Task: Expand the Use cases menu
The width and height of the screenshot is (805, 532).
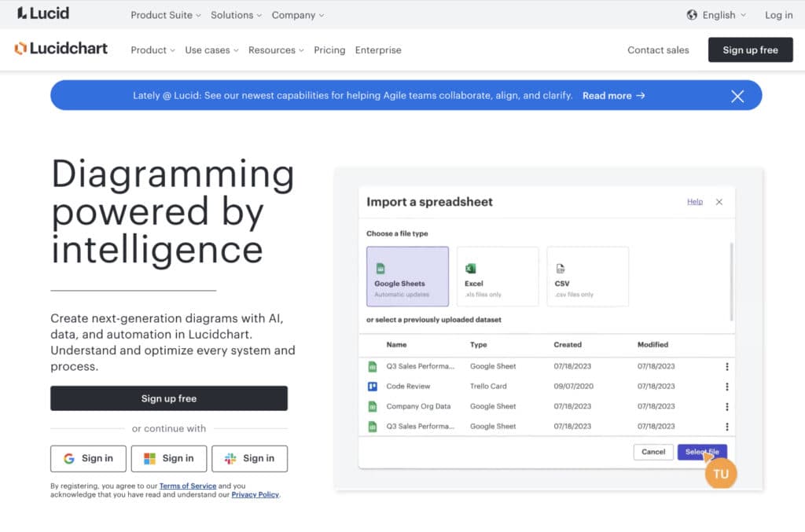Action: 210,50
